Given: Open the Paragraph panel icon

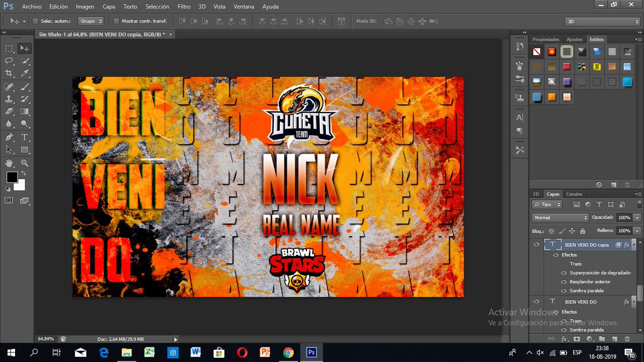Looking at the screenshot, I should click(519, 131).
